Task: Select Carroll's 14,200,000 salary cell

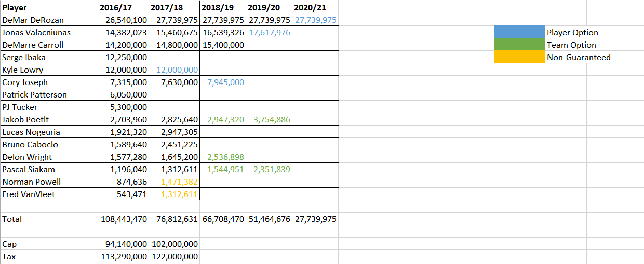Action: click(123, 45)
